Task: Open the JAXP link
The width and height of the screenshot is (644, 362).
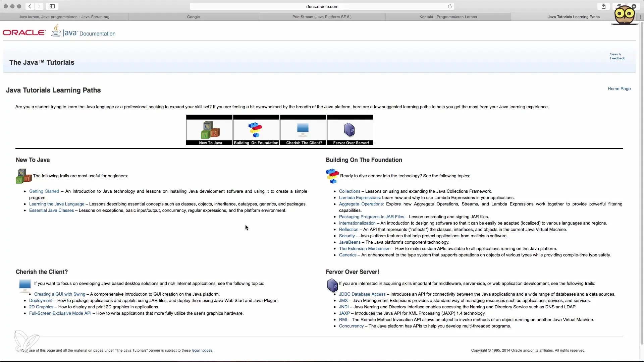Action: 344,313
